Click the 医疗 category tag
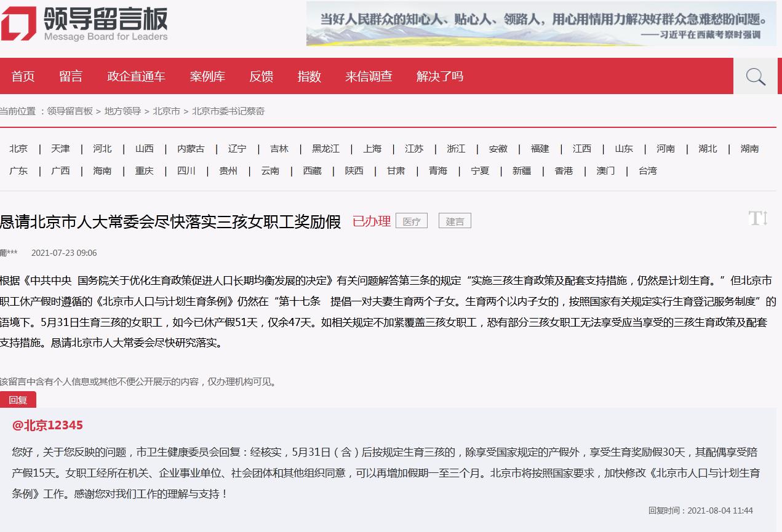782x532 pixels. pos(411,221)
